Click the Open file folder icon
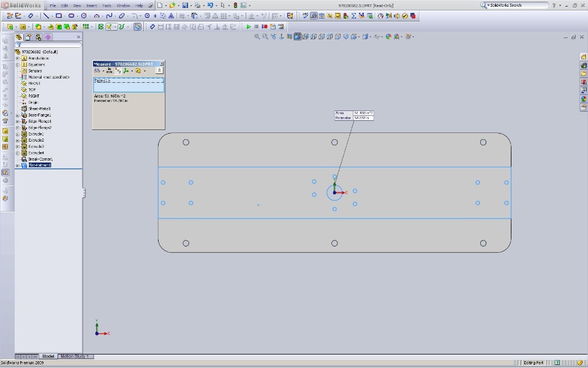 172,6
